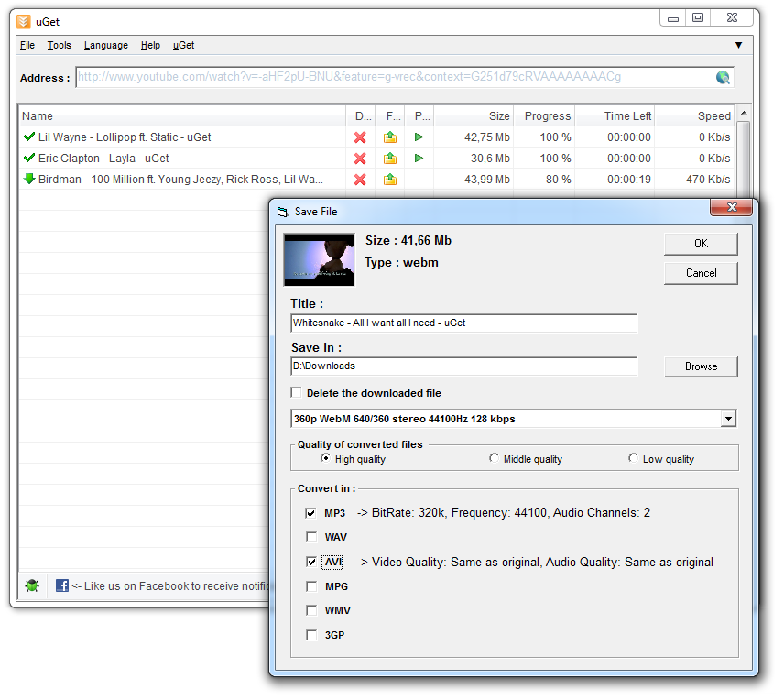This screenshot has height=700, width=784.
Task: Click Cancel in Save File dialog
Action: coord(701,273)
